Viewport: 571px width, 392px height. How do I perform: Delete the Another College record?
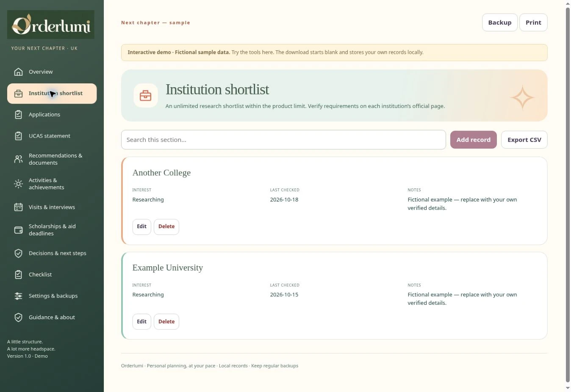pyautogui.click(x=166, y=226)
